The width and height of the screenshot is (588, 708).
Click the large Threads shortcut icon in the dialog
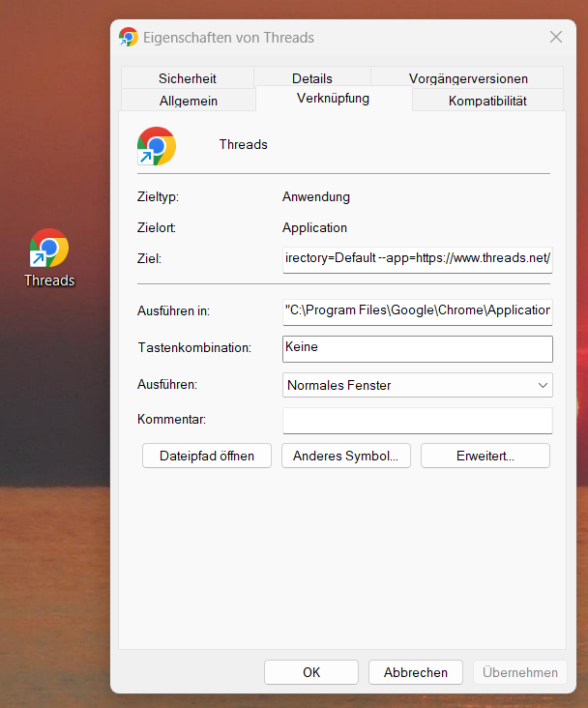(x=157, y=146)
